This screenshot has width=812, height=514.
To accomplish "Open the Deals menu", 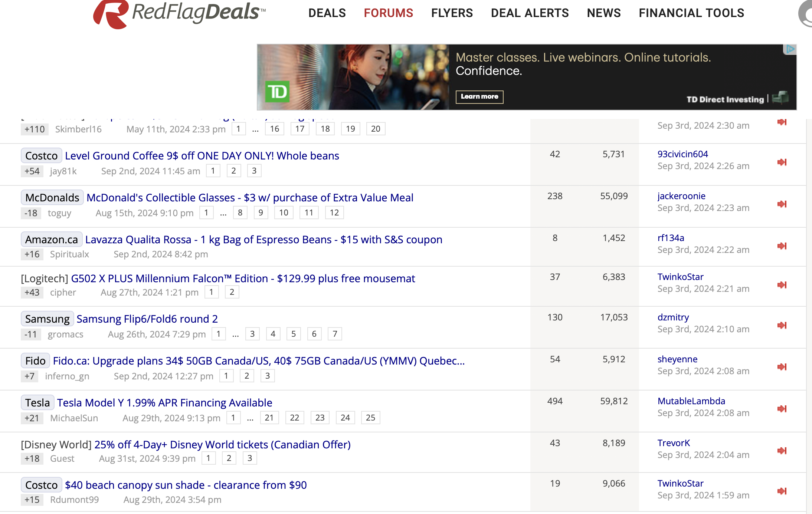I will pyautogui.click(x=327, y=13).
